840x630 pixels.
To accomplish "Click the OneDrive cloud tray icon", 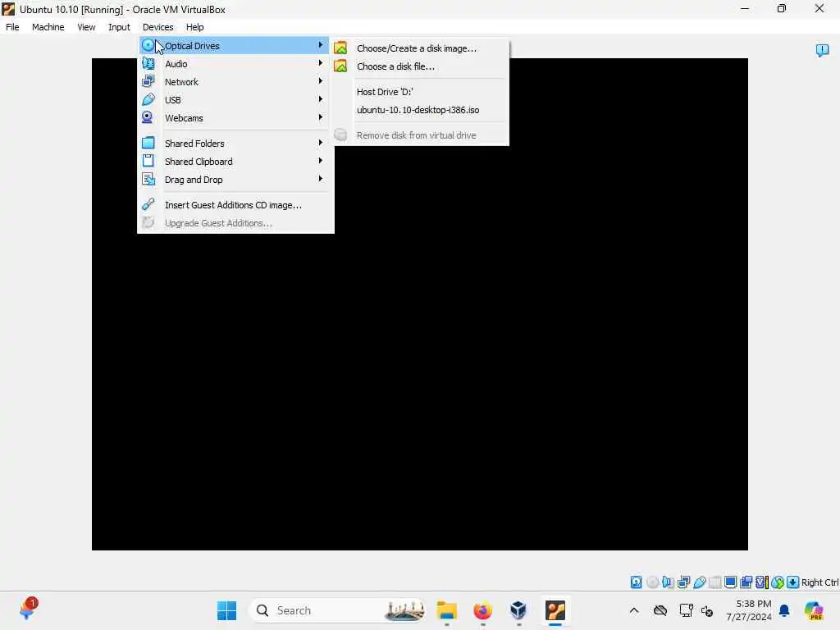I will 660,610.
